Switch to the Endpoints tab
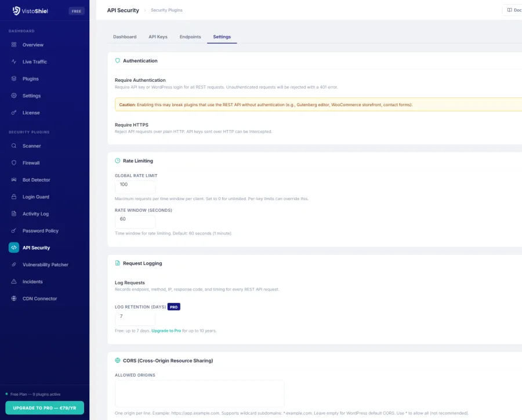 pyautogui.click(x=190, y=37)
